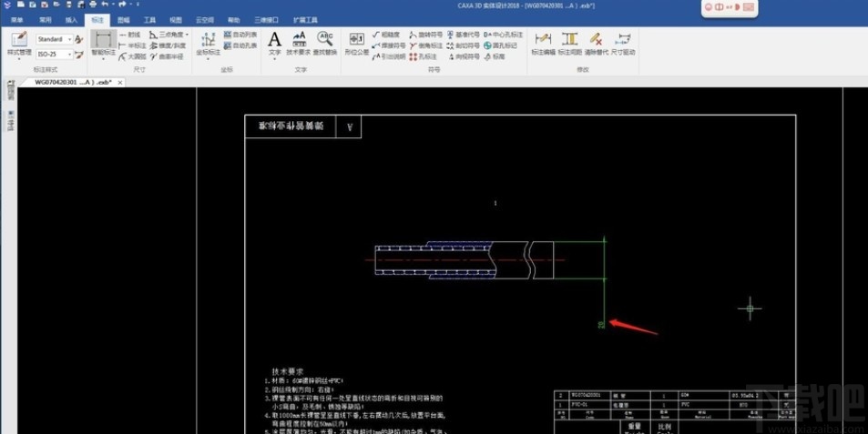Click the 自动孔表 auto hole table tool
Screen dimensions: 868x434
[240, 45]
